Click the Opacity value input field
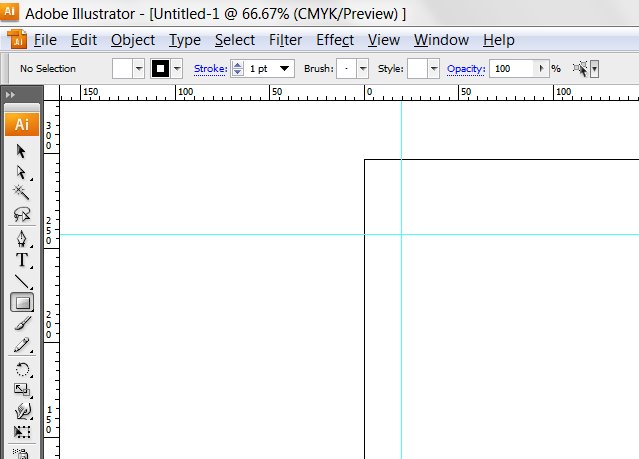This screenshot has height=459, width=639. tap(513, 69)
